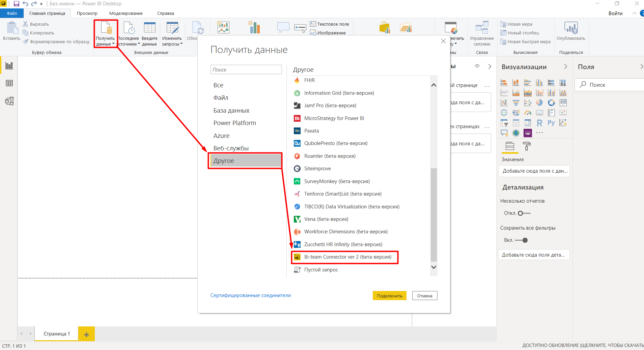Switch to Report view in left sidebar
Screen dimensions: 644x350
point(9,65)
